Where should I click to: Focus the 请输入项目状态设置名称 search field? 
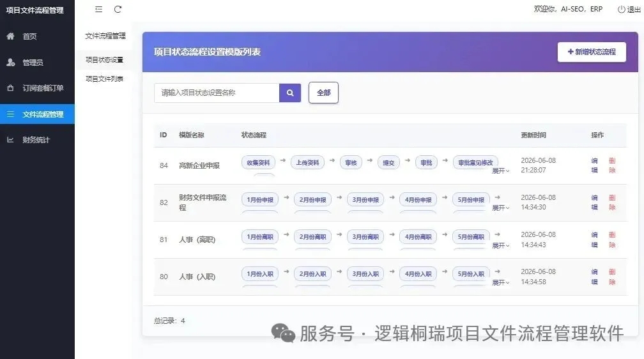tap(217, 93)
